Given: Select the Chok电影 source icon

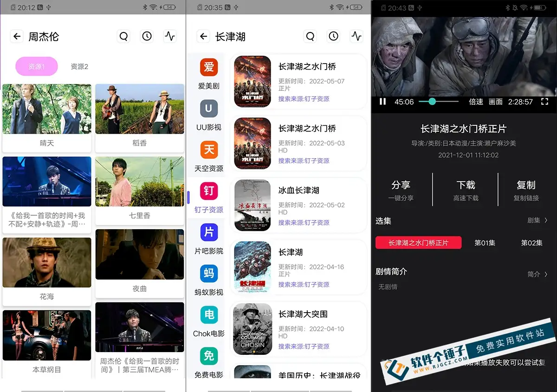Looking at the screenshot, I should click(209, 315).
